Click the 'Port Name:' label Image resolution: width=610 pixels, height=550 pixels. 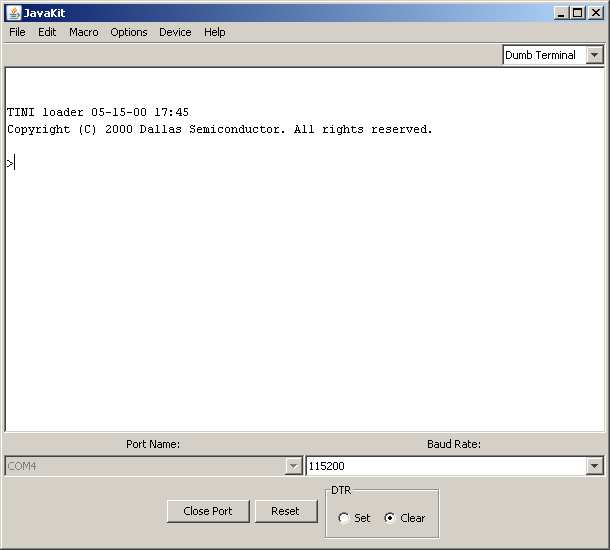[x=153, y=444]
